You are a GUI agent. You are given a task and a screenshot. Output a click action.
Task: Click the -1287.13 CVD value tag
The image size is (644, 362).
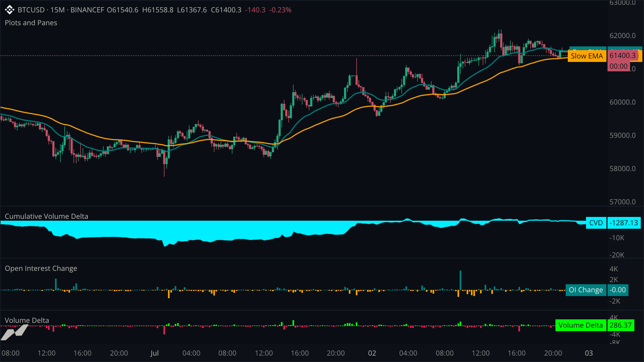click(624, 223)
